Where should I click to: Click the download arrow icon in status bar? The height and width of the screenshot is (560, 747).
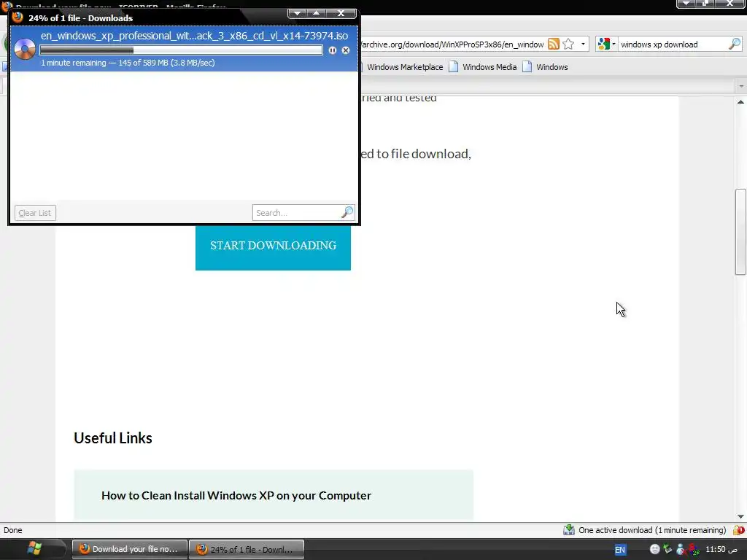pos(569,530)
